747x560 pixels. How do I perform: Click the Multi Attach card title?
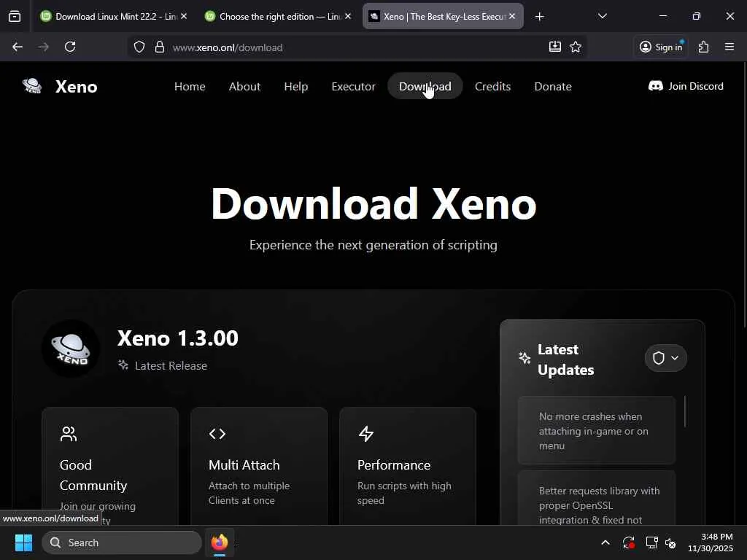point(244,464)
